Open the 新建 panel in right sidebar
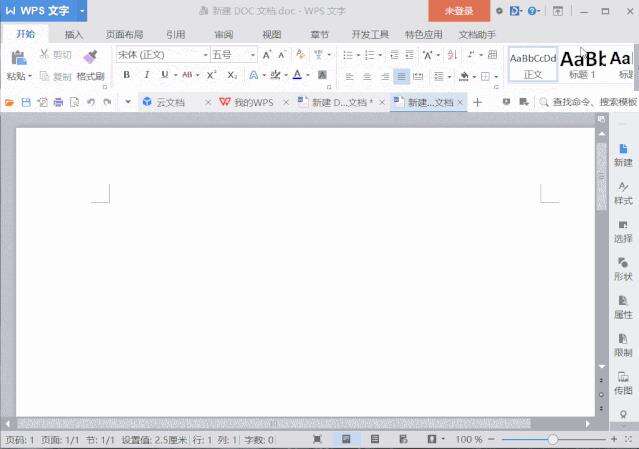 (623, 154)
